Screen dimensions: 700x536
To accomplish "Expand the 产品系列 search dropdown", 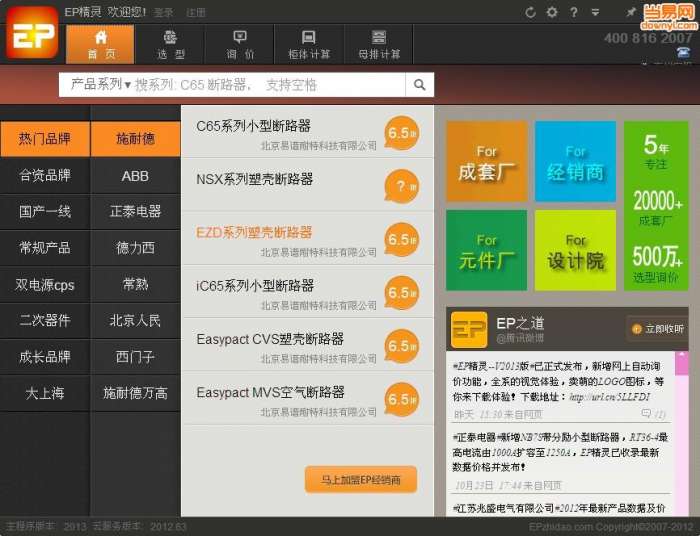I will point(100,84).
